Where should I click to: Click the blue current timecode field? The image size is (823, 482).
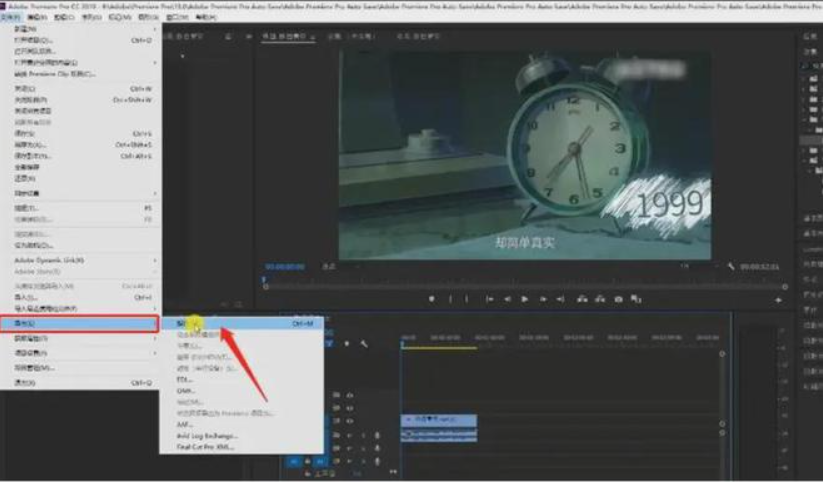[284, 267]
